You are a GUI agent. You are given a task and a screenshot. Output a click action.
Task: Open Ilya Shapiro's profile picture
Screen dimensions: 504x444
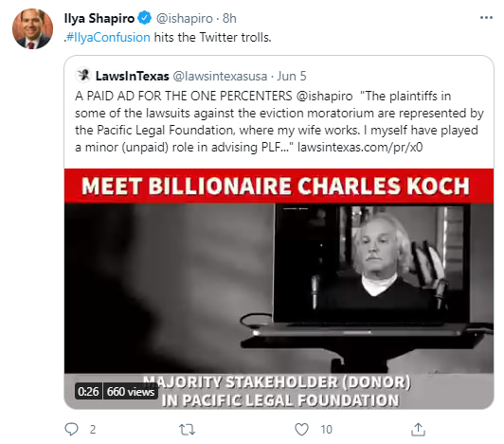coord(32,29)
